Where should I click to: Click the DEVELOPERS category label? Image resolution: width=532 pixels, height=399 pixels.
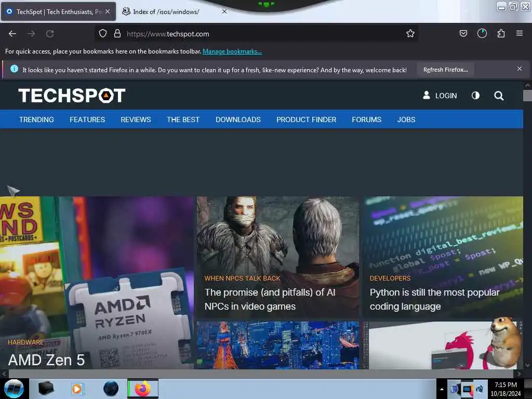click(x=390, y=278)
